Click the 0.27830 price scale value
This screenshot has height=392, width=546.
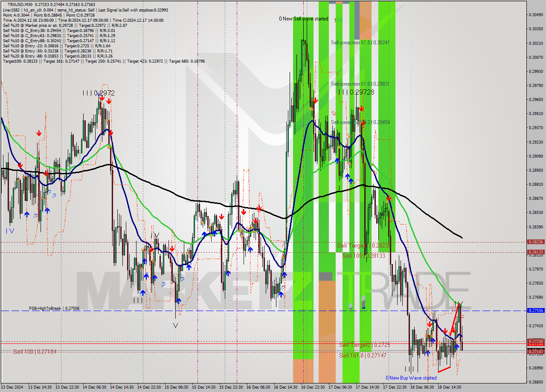click(x=536, y=283)
